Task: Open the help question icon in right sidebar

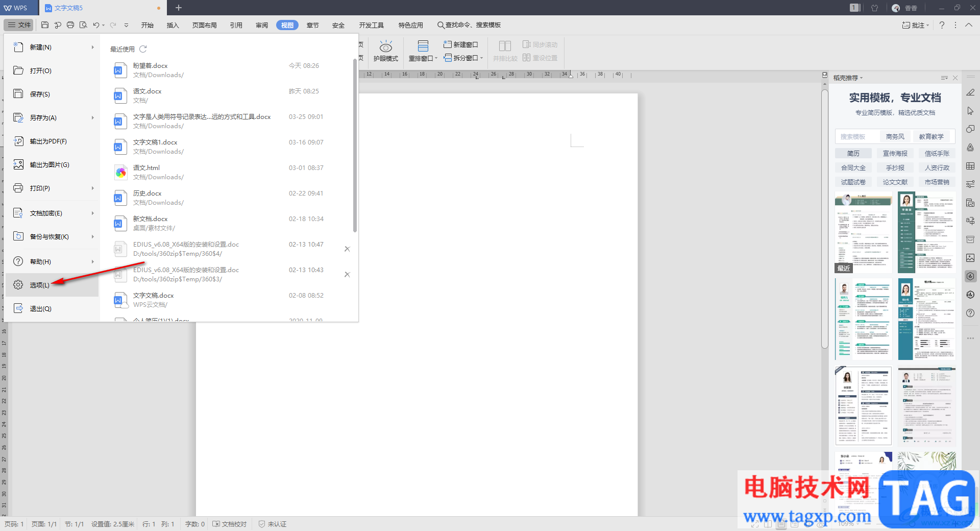Action: click(x=970, y=313)
